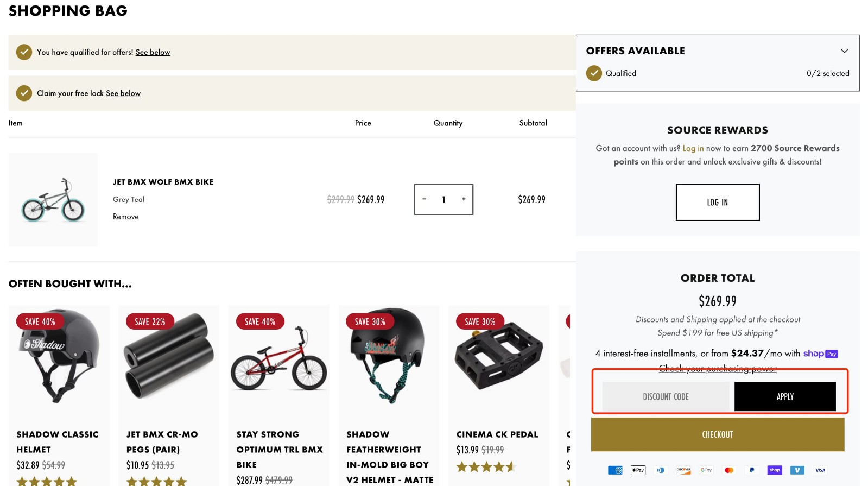Click the Venmo payment icon
Viewport: 868px width, 486px height.
pos(797,470)
